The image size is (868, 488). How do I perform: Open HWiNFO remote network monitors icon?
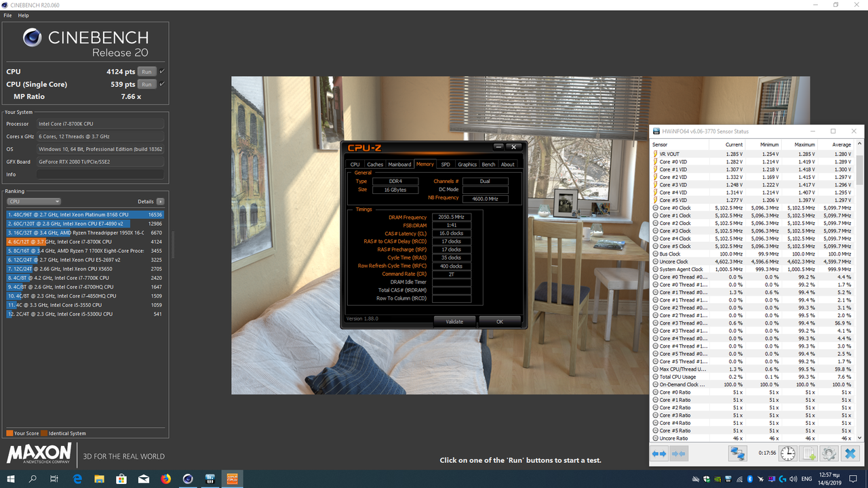pyautogui.click(x=738, y=453)
